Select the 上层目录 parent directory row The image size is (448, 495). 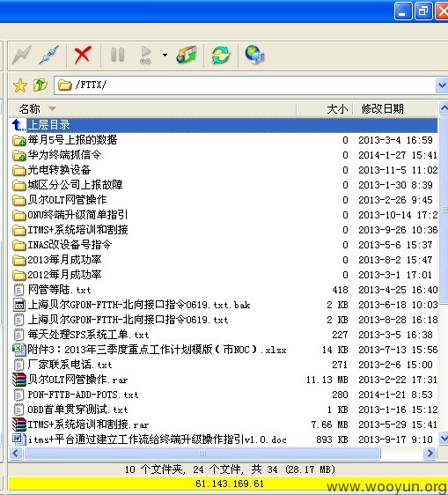[224, 125]
